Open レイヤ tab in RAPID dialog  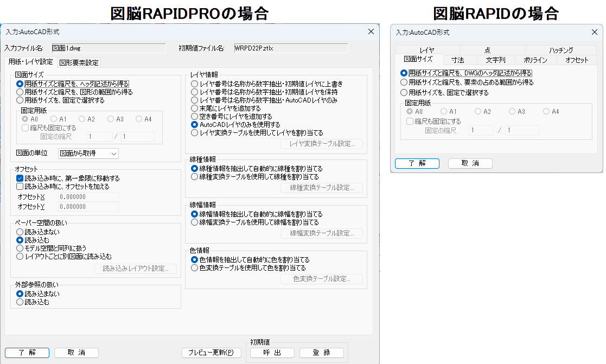click(427, 50)
